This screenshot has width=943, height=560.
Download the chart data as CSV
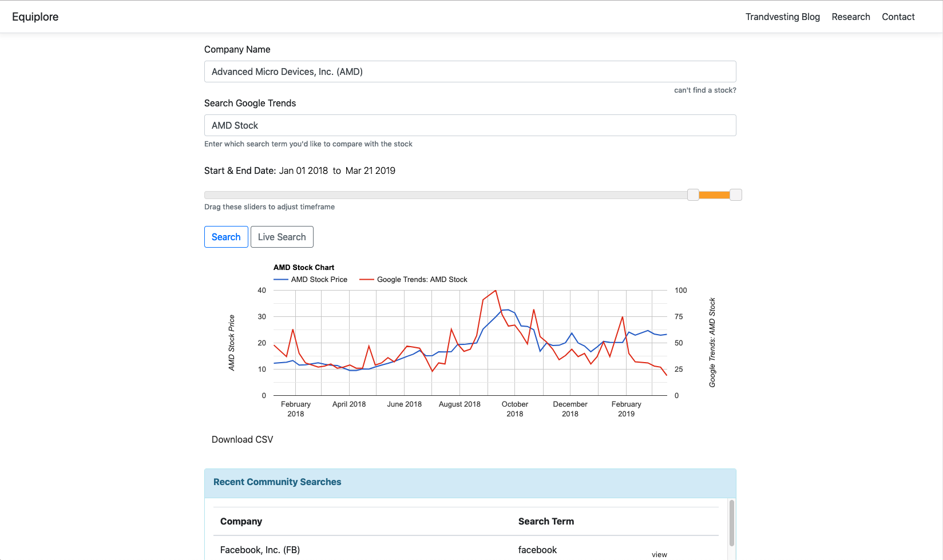(242, 439)
